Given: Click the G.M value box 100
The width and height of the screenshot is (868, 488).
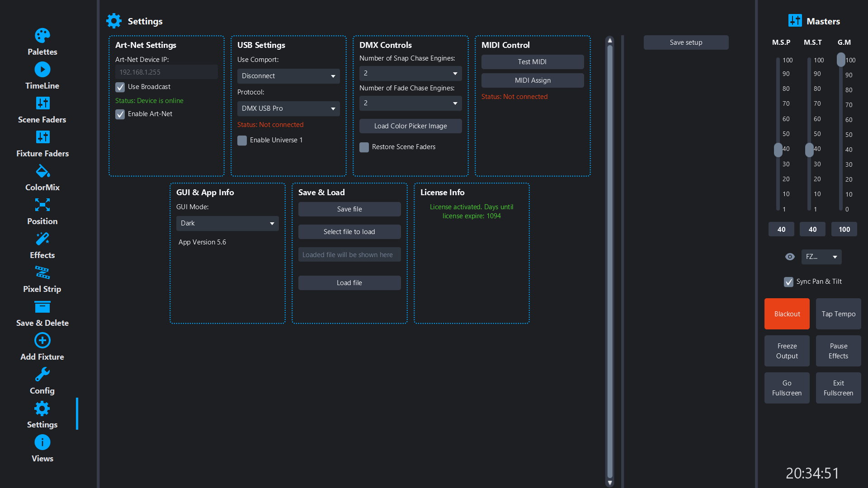Looking at the screenshot, I should coord(844,230).
